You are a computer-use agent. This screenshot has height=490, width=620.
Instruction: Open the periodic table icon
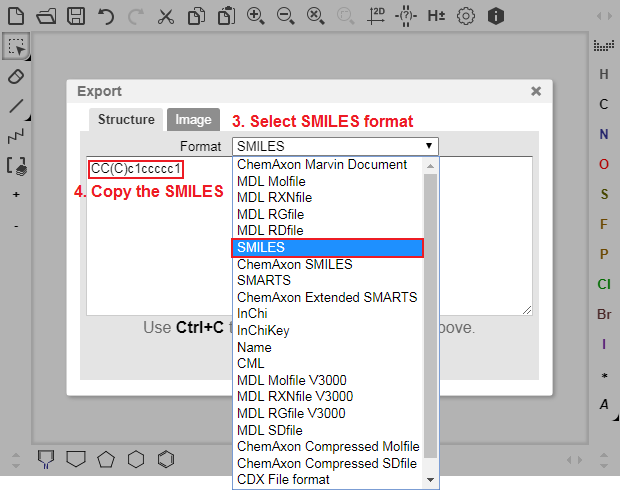[x=603, y=45]
